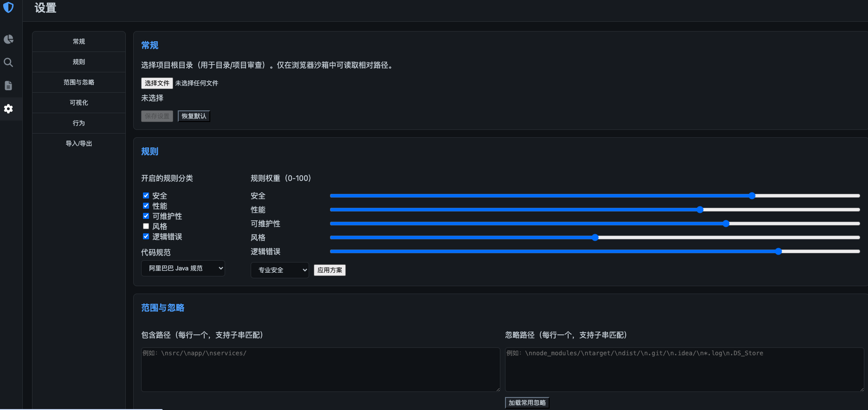Enable the 风格 rule category checkbox
The height and width of the screenshot is (410, 868).
click(x=146, y=226)
